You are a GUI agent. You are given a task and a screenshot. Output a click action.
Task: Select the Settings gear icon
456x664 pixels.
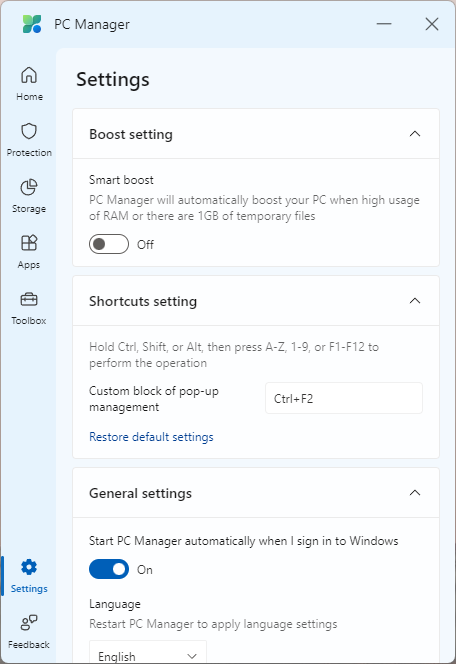pyautogui.click(x=29, y=567)
